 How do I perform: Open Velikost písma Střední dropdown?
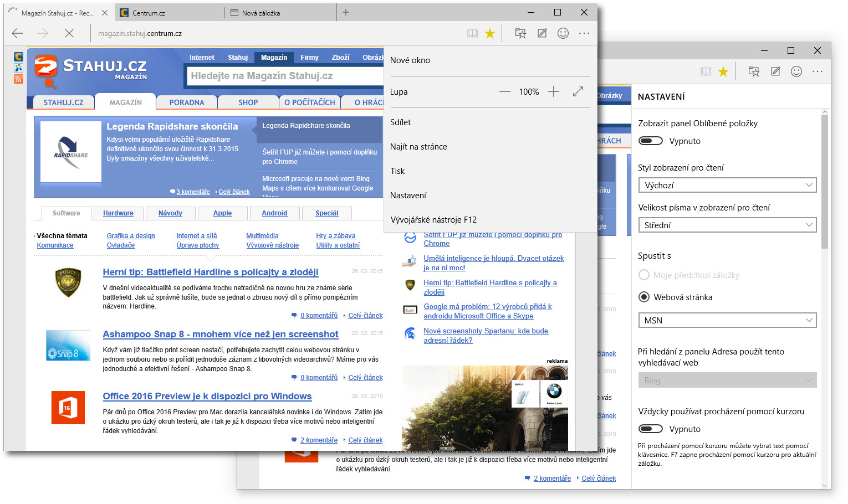(728, 225)
